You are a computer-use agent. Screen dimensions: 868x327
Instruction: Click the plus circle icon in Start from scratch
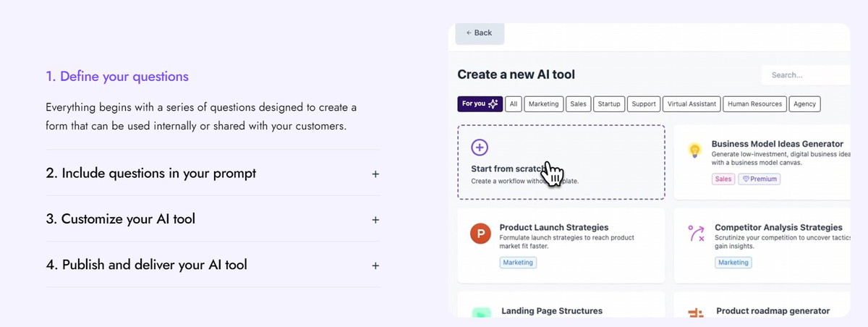[x=479, y=148]
